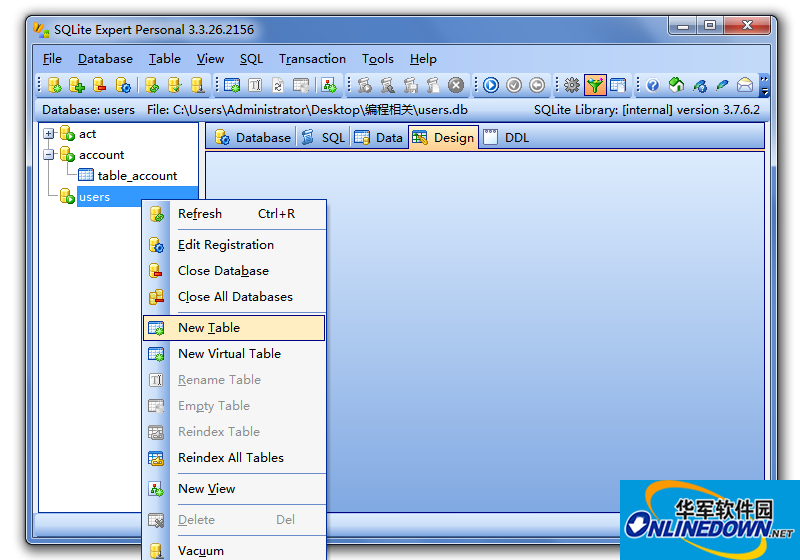The image size is (800, 560).
Task: Click the database icon with download arrow
Action: (197, 85)
